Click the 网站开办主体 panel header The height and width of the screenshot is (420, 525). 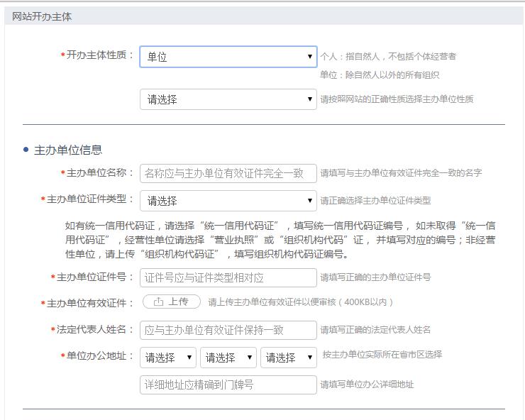pyautogui.click(x=41, y=16)
